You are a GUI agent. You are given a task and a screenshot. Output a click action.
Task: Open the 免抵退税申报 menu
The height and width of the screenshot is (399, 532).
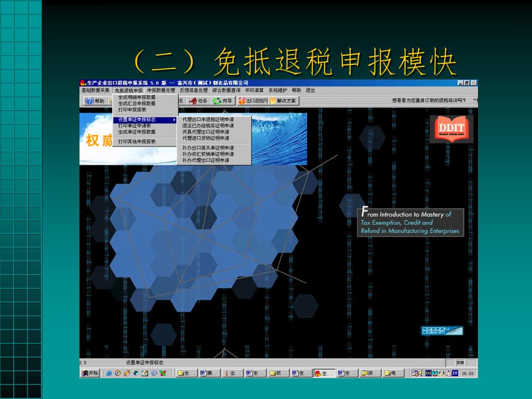coord(129,90)
